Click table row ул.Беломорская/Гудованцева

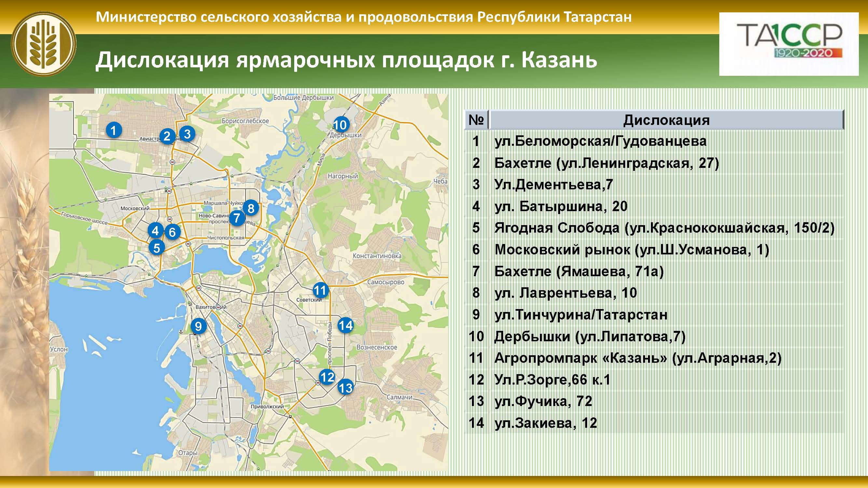tap(600, 141)
